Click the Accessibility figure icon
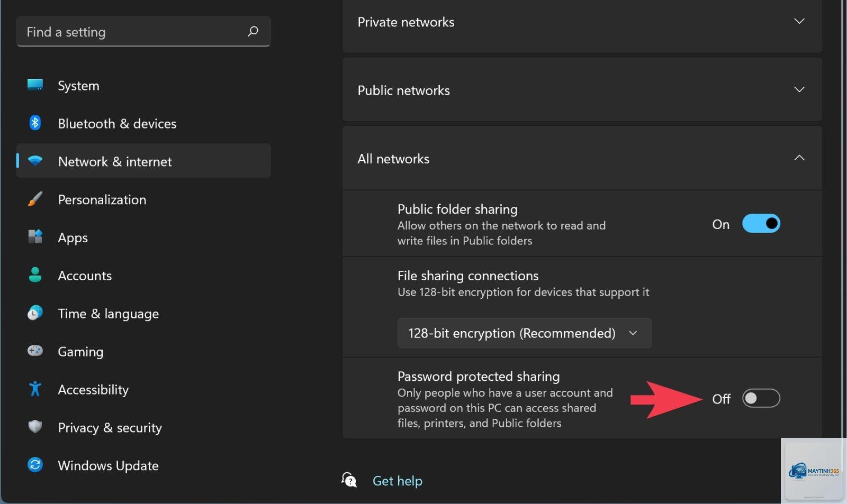This screenshot has width=847, height=504. pyautogui.click(x=35, y=388)
